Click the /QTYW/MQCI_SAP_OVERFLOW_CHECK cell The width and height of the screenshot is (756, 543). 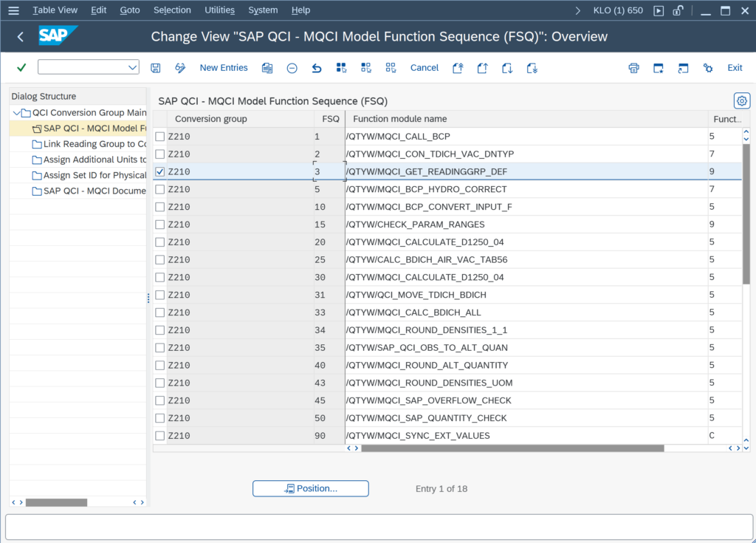click(x=526, y=400)
